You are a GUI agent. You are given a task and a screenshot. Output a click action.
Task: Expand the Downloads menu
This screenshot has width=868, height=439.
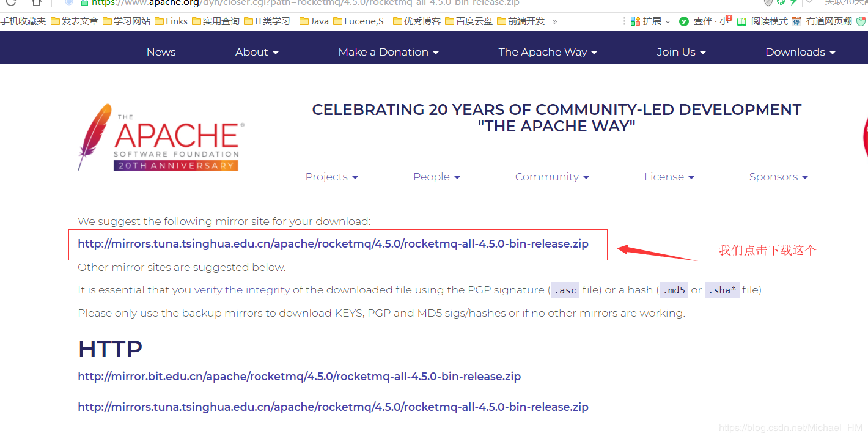coord(800,52)
